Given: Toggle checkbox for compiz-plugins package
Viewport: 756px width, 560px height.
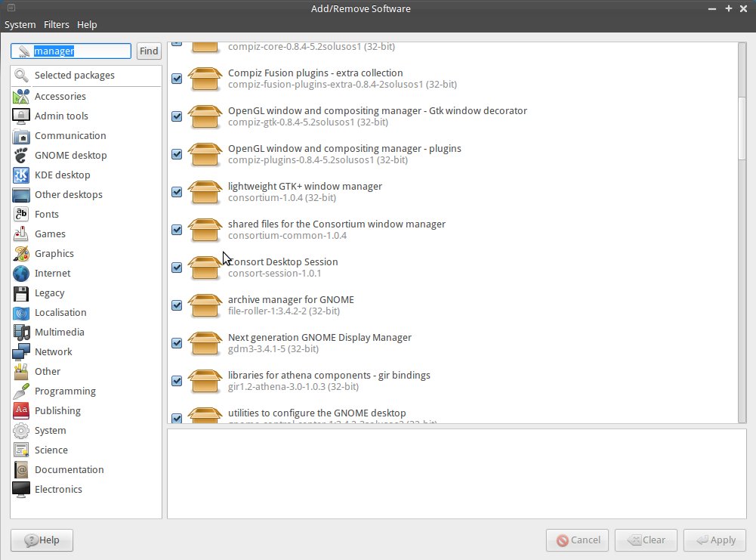Looking at the screenshot, I should pyautogui.click(x=177, y=154).
